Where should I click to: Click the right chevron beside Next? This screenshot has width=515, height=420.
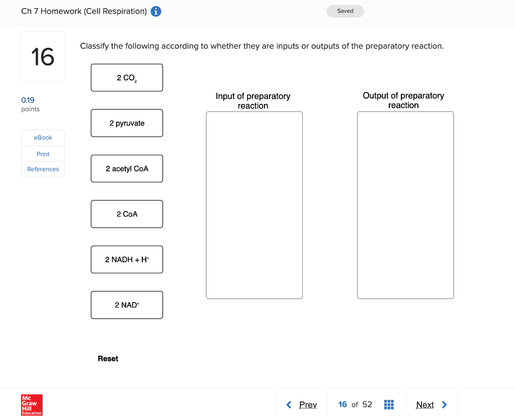(445, 404)
